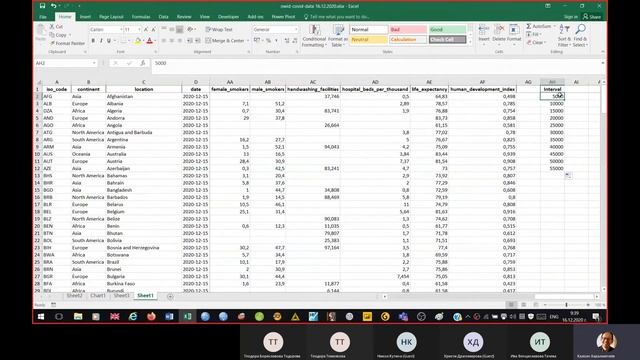This screenshot has height=360, width=640.
Task: Switch to the Formulas ribbon tab
Action: [x=141, y=17]
